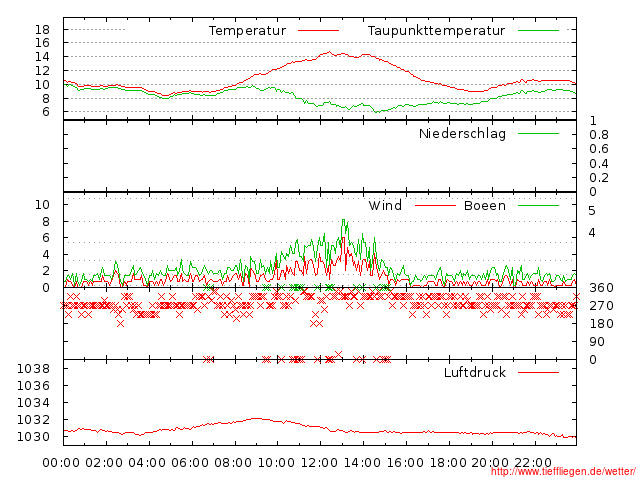Image resolution: width=640 pixels, height=480 pixels.
Task: Click the green Boeen legend line
Action: (x=538, y=205)
